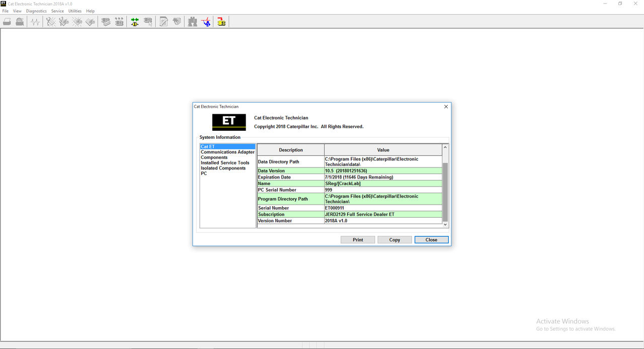Open Active Event Codes toolbar icon
The image size is (644, 349).
[x=77, y=22]
